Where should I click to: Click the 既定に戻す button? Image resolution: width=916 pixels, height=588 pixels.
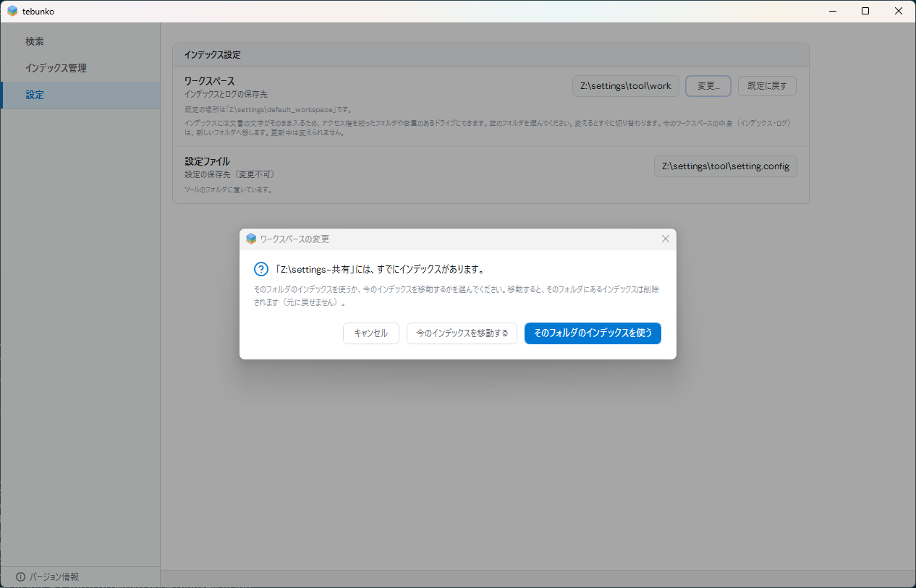point(767,86)
